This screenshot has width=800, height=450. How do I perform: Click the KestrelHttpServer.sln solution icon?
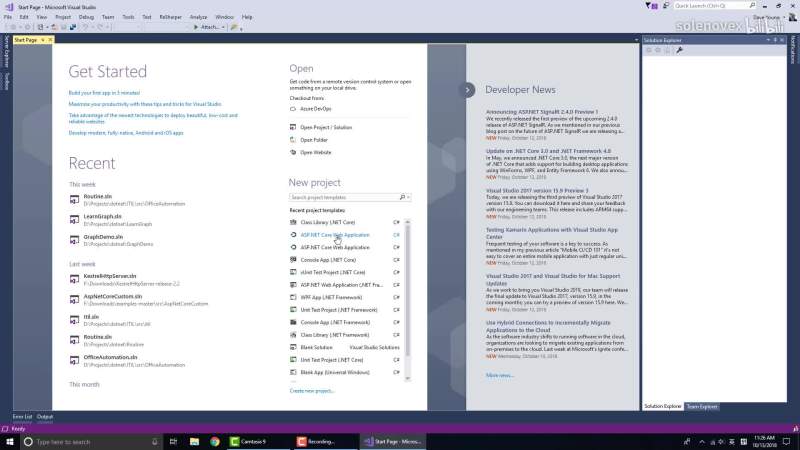click(74, 280)
